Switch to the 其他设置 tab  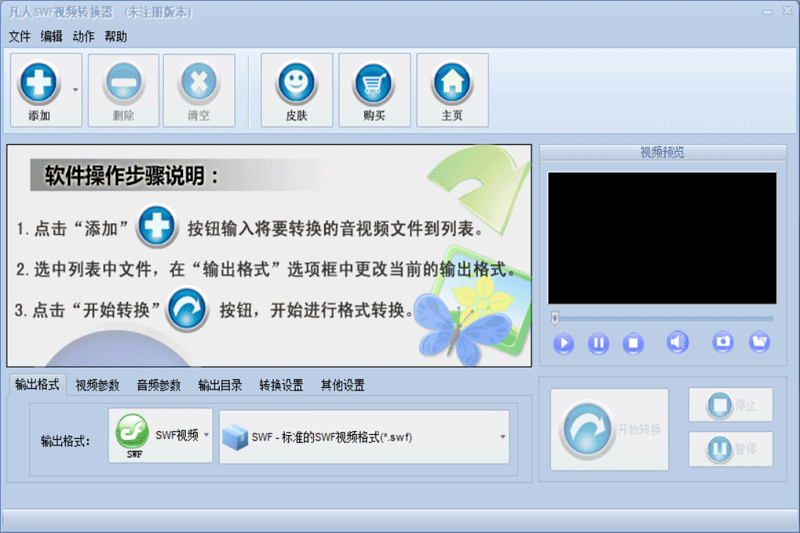(342, 386)
